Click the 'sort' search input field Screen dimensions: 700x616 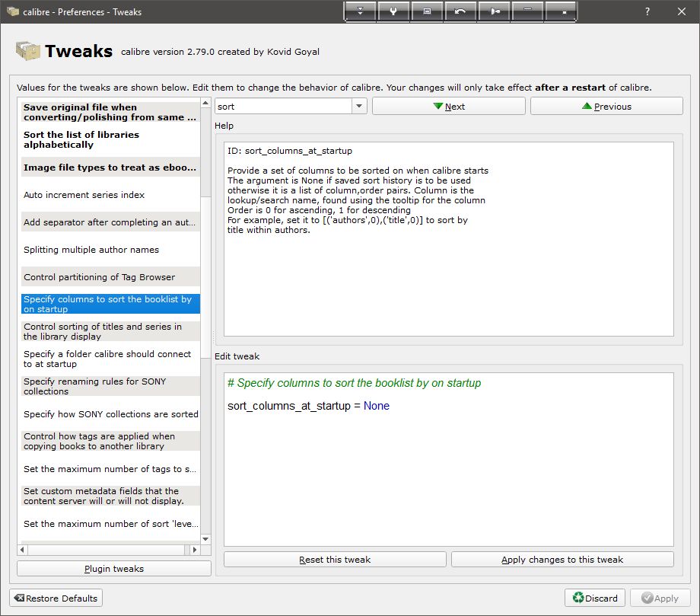coord(284,107)
